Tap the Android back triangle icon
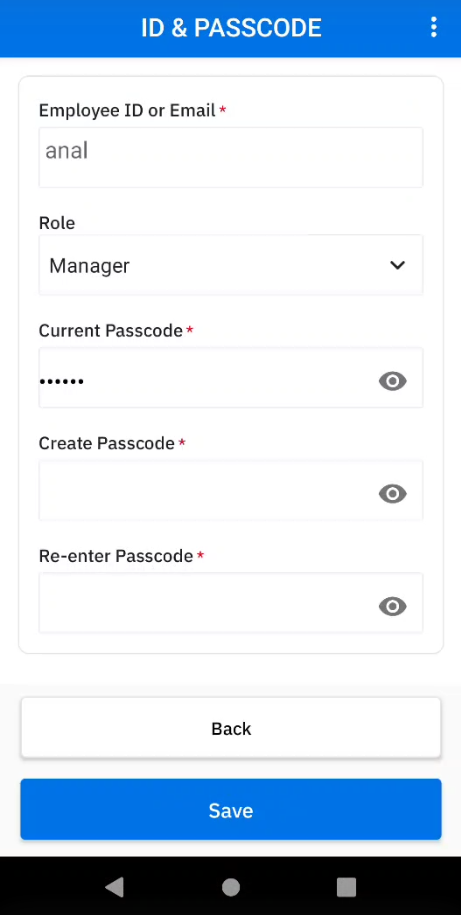This screenshot has width=461, height=915. (114, 887)
